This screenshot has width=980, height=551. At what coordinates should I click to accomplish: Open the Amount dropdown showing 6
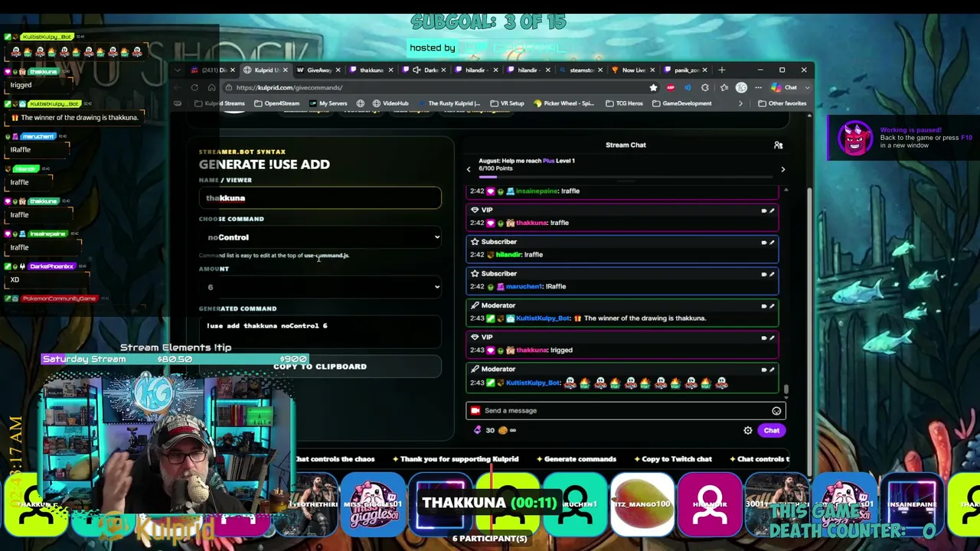coord(320,287)
